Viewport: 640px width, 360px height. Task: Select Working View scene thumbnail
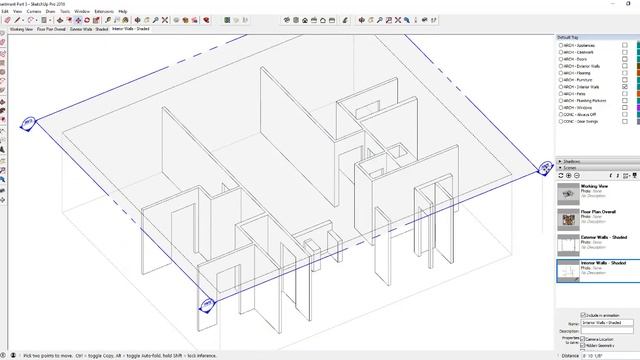coord(568,194)
